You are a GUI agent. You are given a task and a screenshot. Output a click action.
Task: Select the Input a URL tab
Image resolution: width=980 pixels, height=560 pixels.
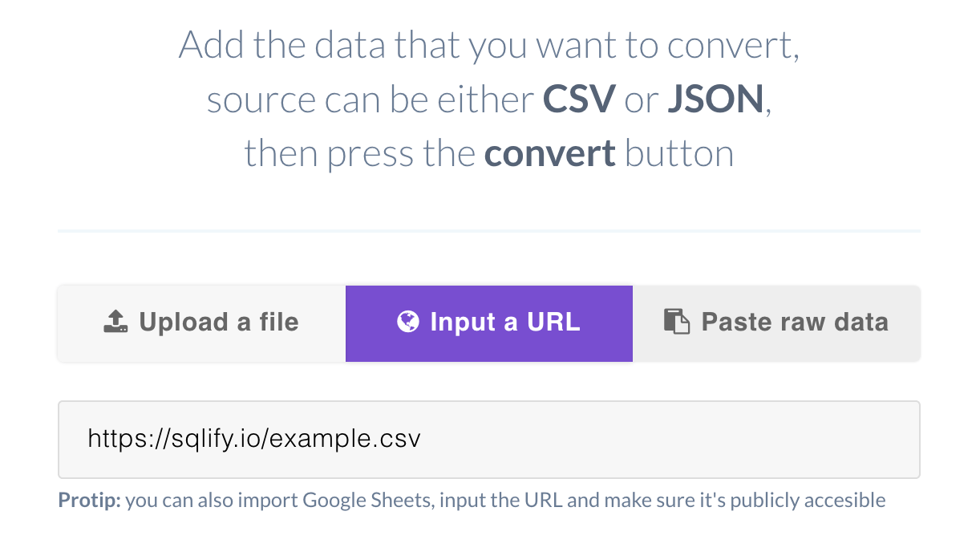coord(489,323)
